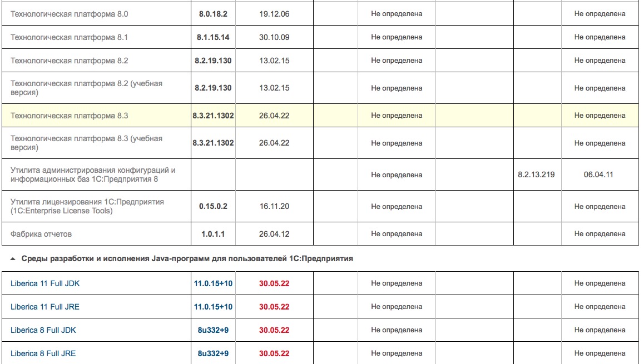Click red date 30.05.22 for Liberica 11 JDK

point(274,283)
